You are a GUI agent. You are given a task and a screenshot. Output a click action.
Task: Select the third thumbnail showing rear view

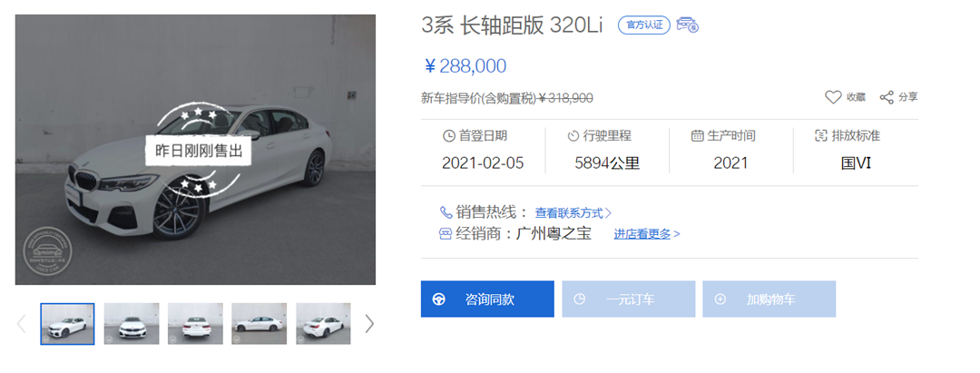coord(195,323)
